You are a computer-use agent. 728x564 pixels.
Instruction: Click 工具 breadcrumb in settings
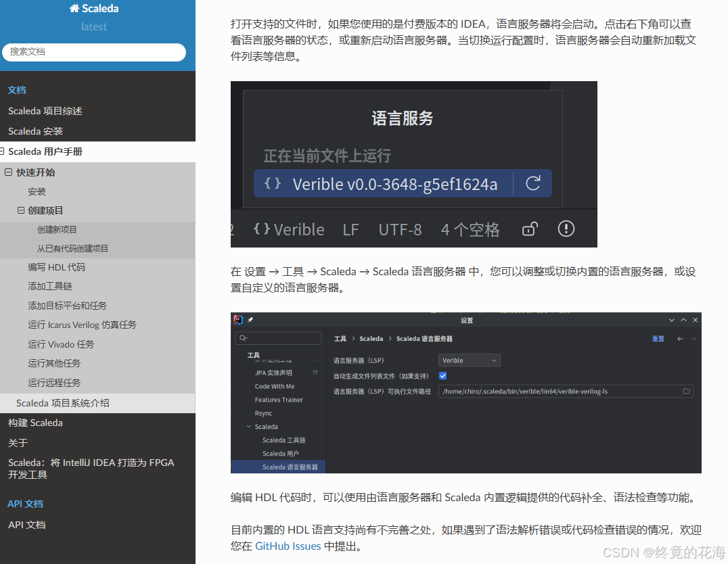(x=340, y=339)
